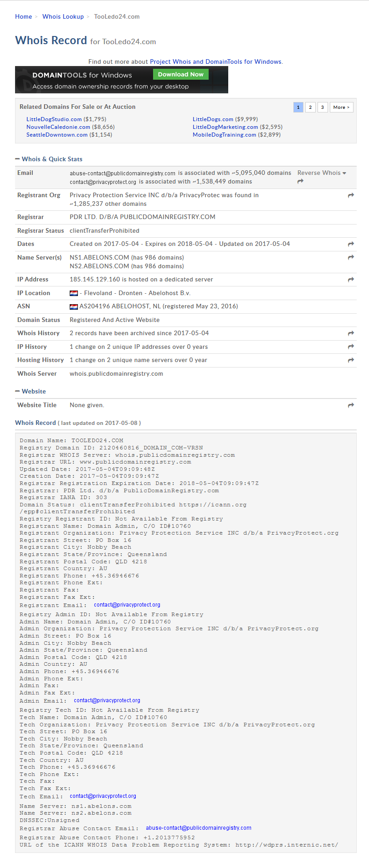Click the Netherlands flag in IP Location row
Viewport: 369px width, 868px height.
point(74,293)
